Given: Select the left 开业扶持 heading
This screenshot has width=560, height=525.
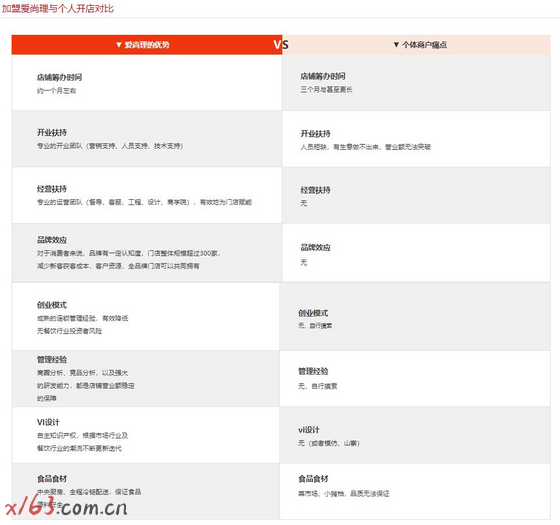Looking at the screenshot, I should [52, 132].
